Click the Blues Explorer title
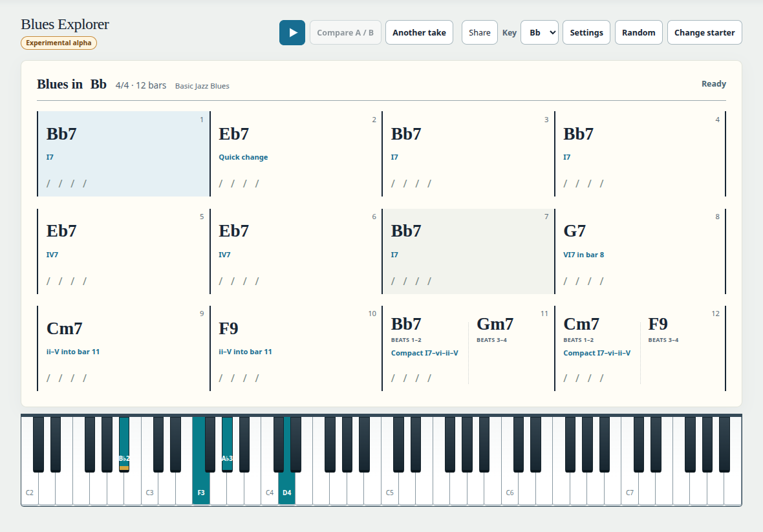The width and height of the screenshot is (763, 532). pos(65,25)
